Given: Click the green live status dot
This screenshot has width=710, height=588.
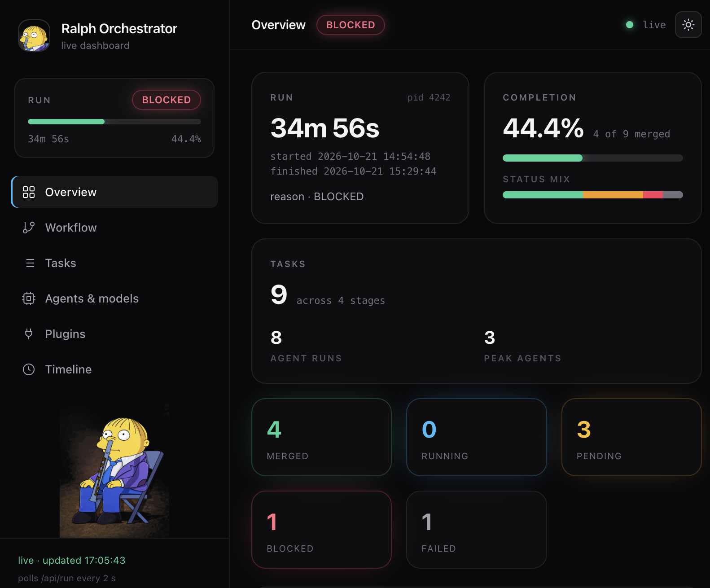Looking at the screenshot, I should pyautogui.click(x=630, y=25).
